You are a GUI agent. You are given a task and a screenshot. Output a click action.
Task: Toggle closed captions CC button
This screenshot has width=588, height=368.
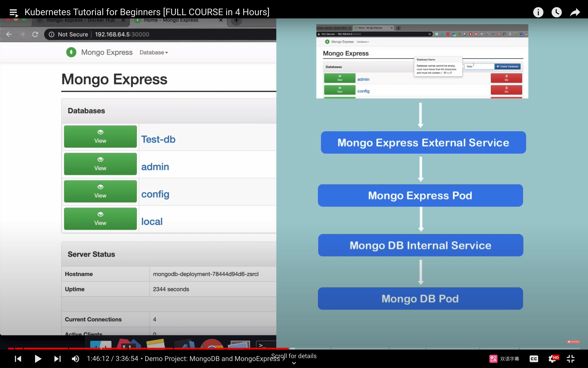(534, 359)
